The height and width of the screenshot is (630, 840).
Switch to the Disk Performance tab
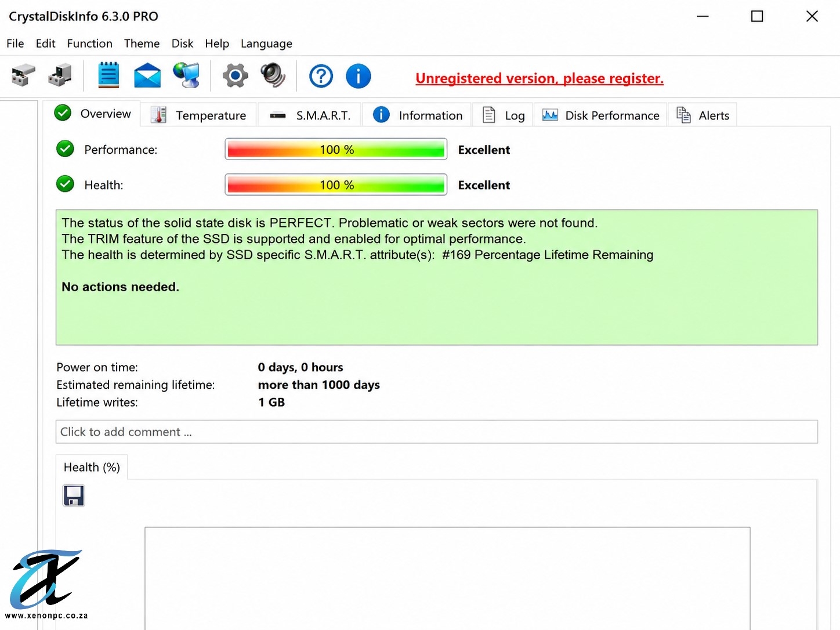(600, 115)
